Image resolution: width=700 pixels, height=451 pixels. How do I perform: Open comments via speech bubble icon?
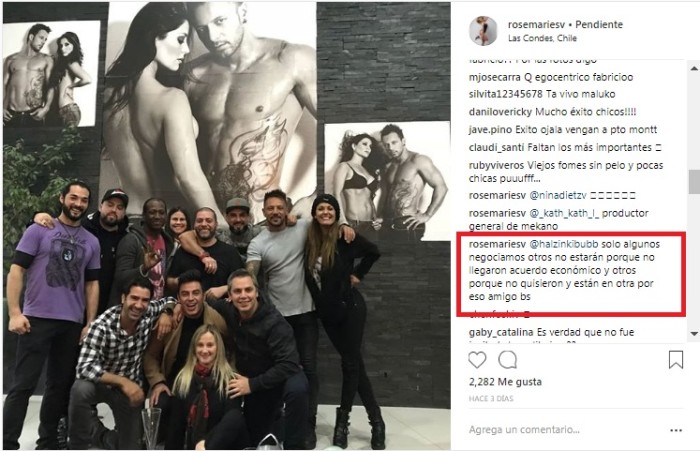(508, 360)
